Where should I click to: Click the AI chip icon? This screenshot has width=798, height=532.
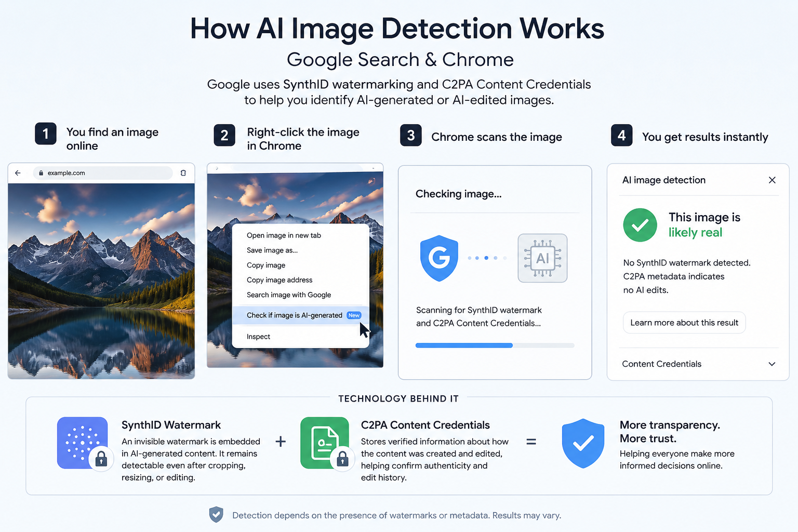(x=542, y=258)
